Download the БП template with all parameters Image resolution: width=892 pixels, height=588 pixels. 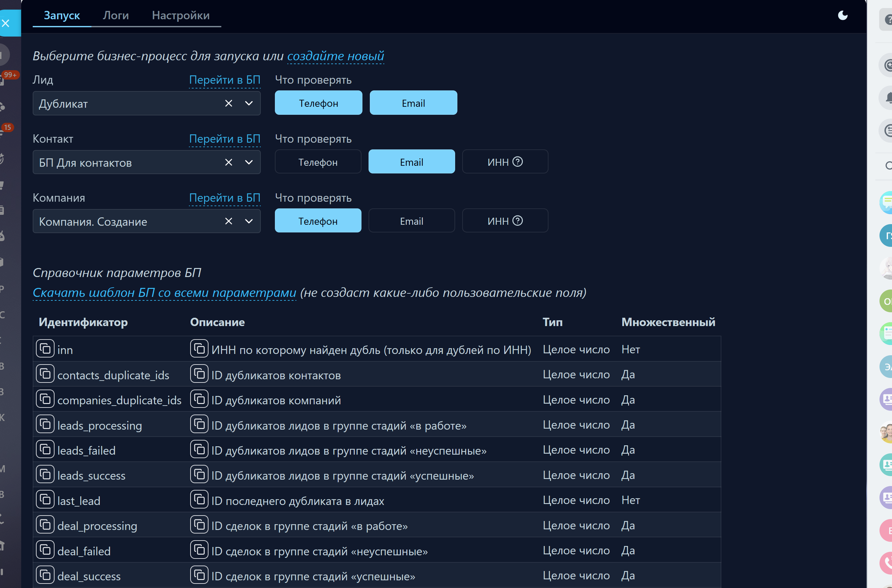pyautogui.click(x=164, y=292)
